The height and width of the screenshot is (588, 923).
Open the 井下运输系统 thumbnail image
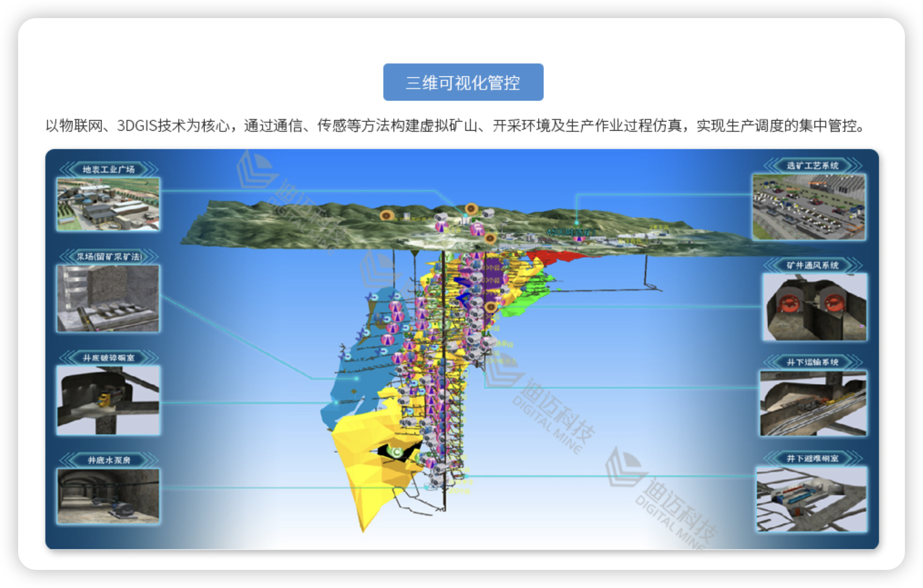click(x=813, y=404)
